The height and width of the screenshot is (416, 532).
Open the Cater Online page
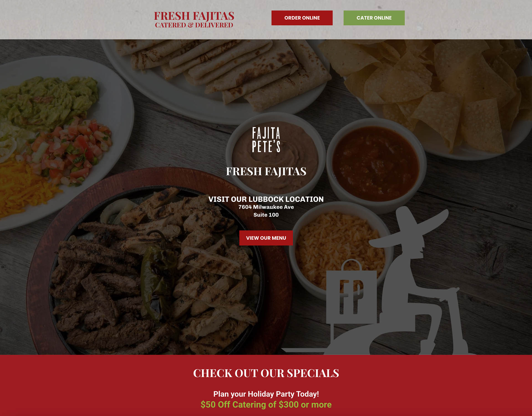[374, 18]
